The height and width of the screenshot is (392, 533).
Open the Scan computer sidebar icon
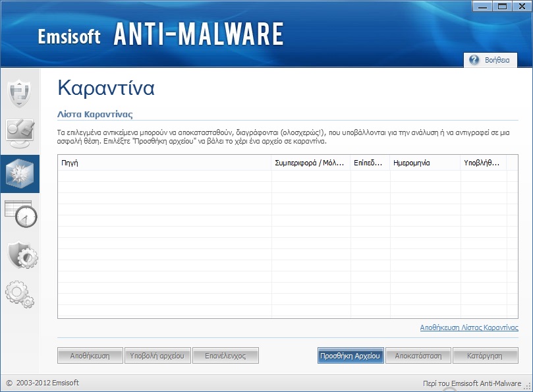click(x=20, y=133)
